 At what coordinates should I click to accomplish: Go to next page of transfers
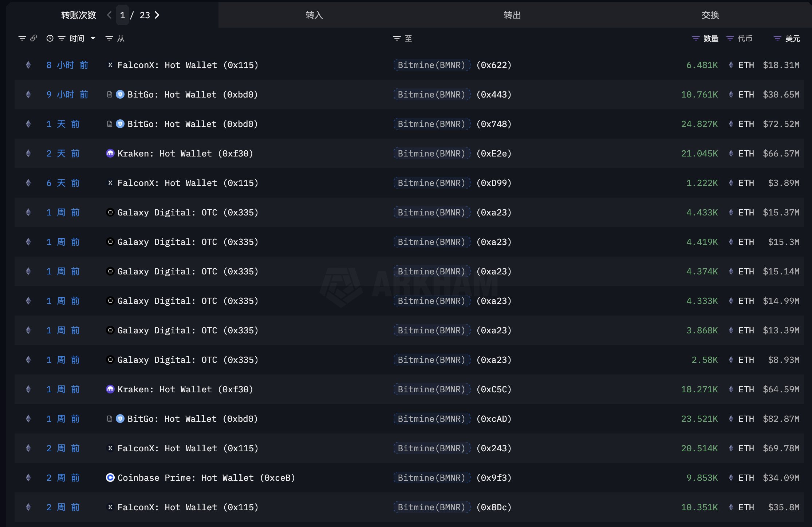tap(157, 15)
